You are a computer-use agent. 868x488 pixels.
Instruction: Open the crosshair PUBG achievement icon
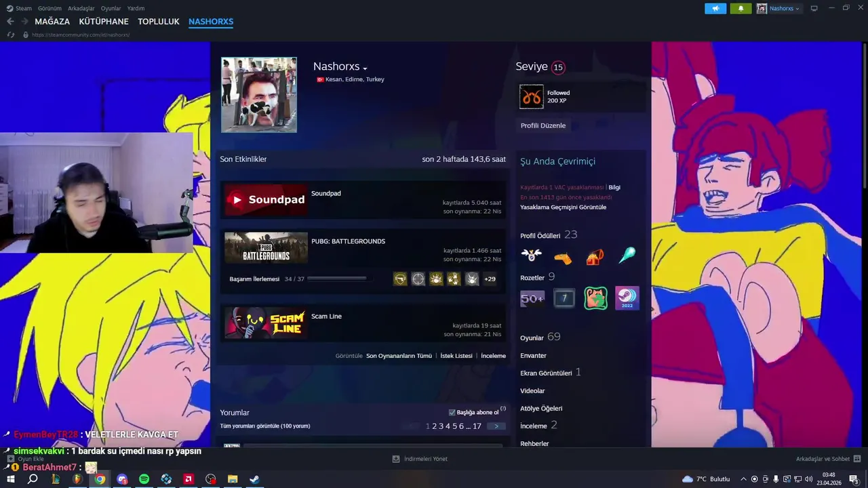[418, 279]
